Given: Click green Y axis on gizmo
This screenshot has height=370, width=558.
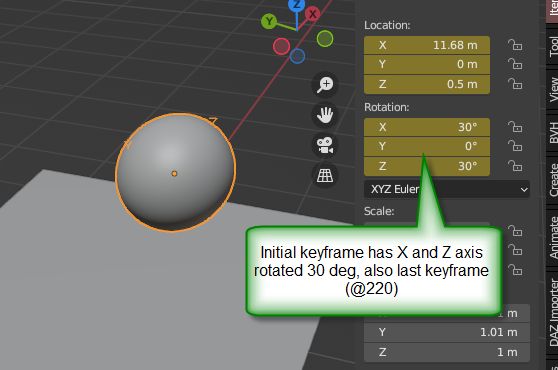Looking at the screenshot, I should point(269,21).
